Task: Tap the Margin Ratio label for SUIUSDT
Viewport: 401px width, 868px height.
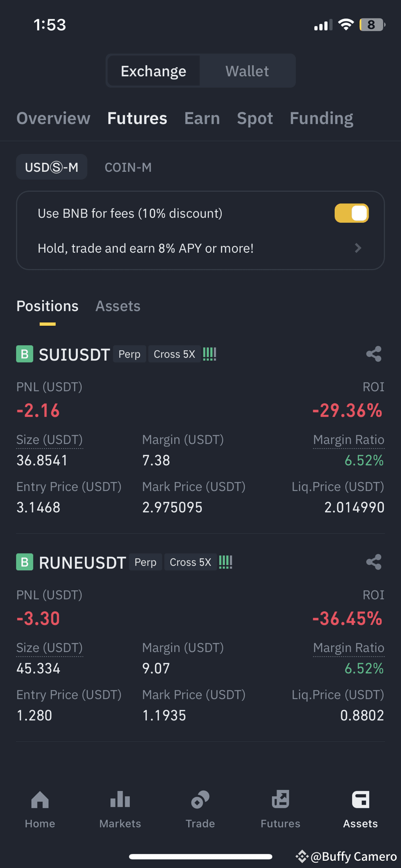Action: click(x=349, y=440)
